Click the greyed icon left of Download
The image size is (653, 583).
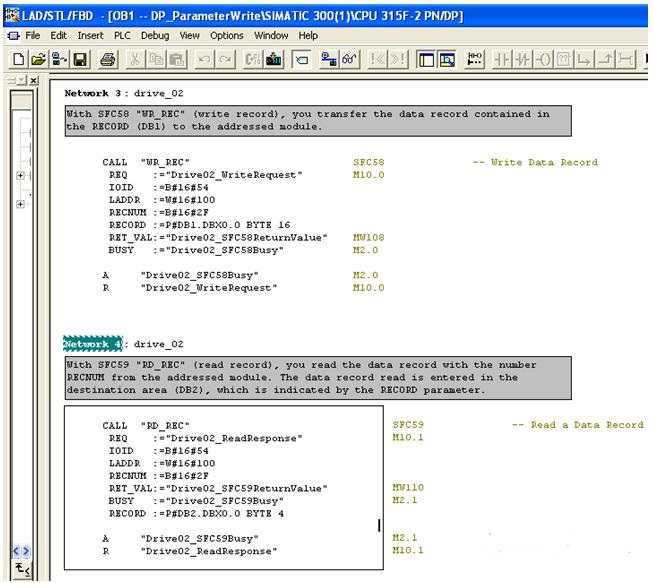pos(253,60)
